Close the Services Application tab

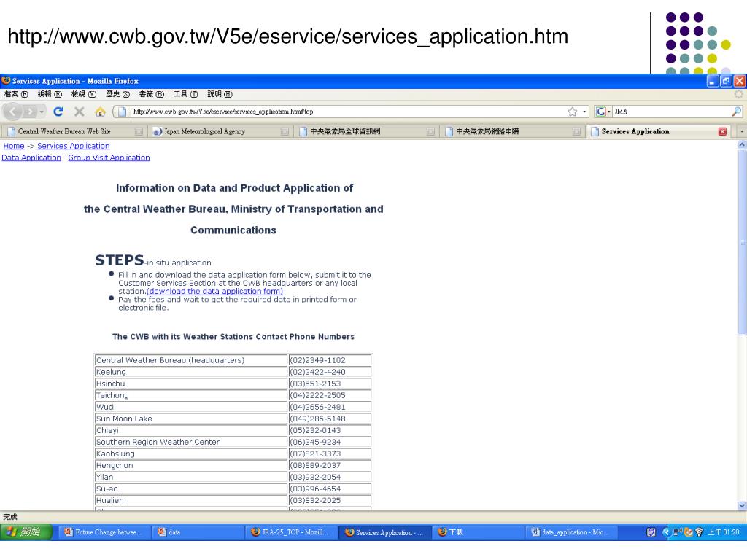[x=722, y=131]
